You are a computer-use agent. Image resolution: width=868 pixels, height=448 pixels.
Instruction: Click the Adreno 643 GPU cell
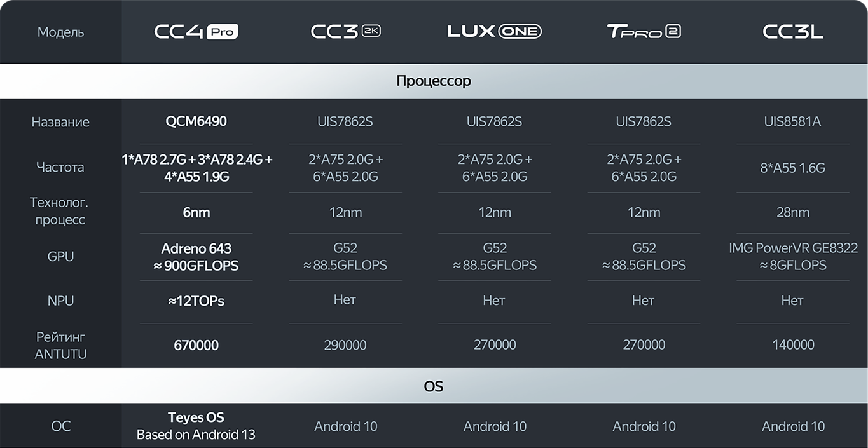[196, 257]
